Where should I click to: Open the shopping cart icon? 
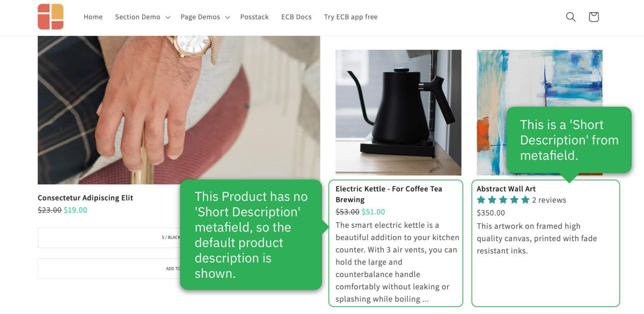coord(593,17)
